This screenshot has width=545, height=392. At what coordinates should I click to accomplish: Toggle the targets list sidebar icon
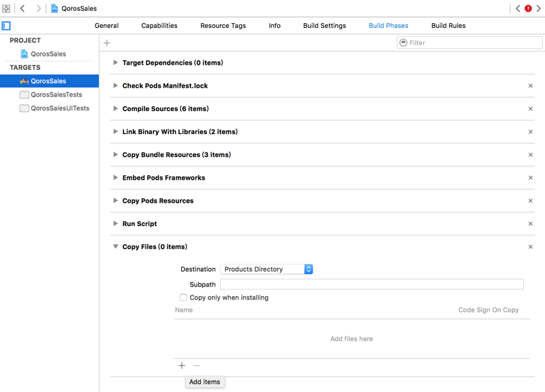click(x=6, y=26)
